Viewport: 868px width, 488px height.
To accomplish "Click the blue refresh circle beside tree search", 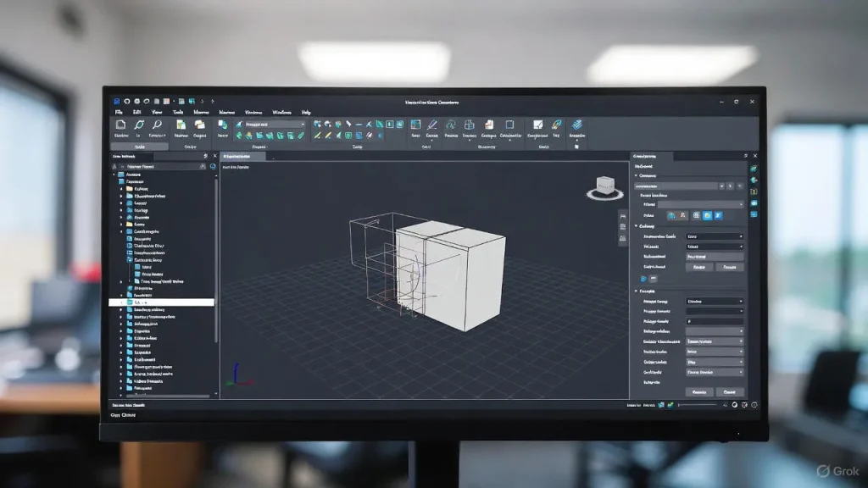I will click(x=213, y=167).
